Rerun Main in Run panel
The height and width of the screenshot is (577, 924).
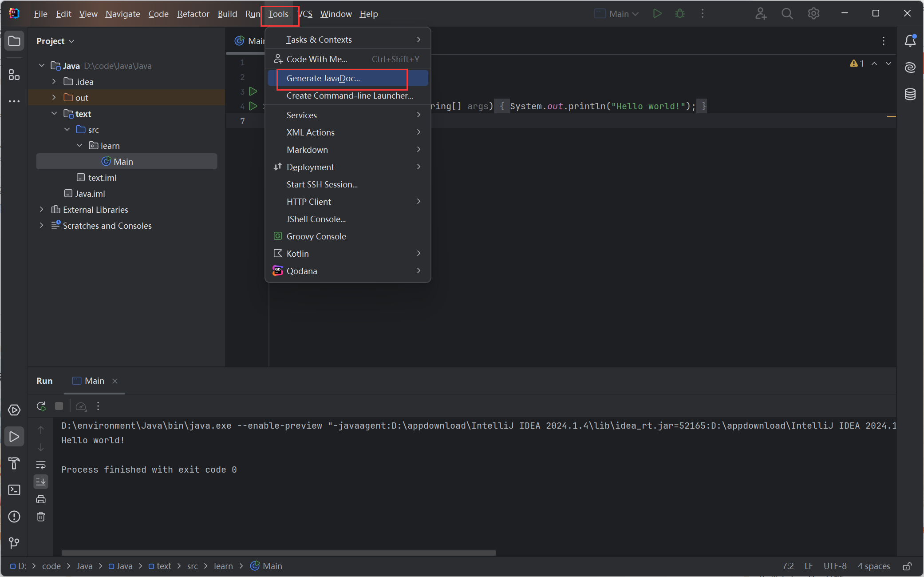(41, 406)
